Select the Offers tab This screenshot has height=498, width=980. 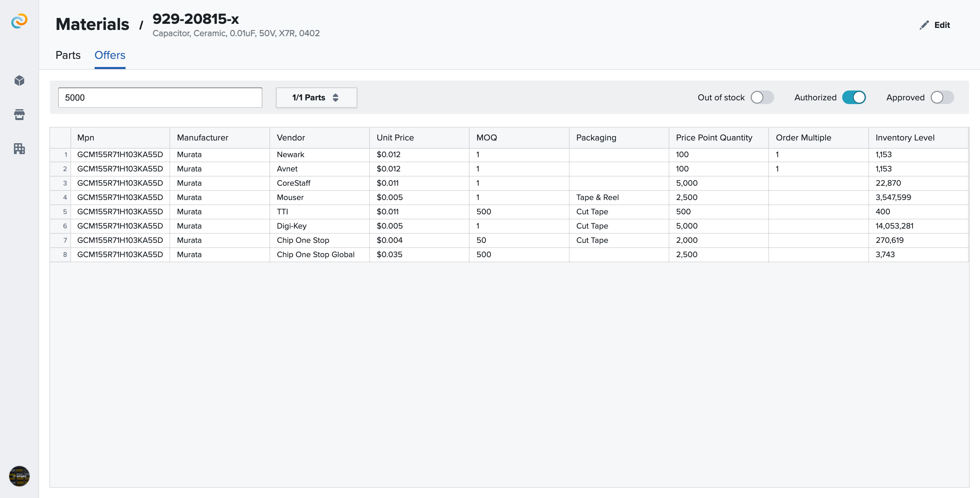pyautogui.click(x=110, y=55)
